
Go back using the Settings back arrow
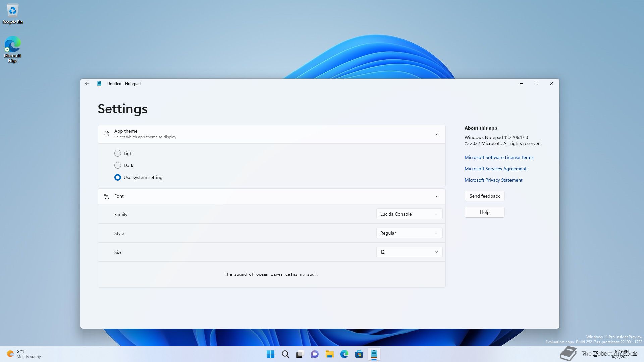[x=87, y=84]
